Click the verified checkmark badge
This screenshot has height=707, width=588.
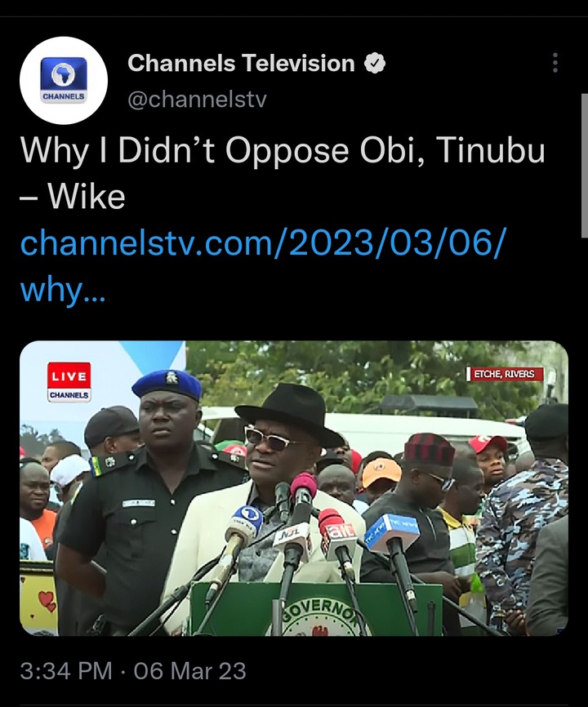point(375,63)
